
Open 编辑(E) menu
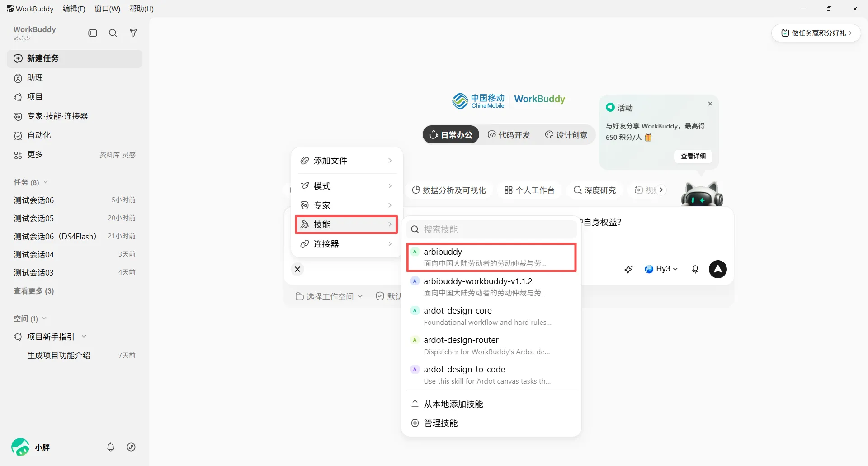pos(74,9)
